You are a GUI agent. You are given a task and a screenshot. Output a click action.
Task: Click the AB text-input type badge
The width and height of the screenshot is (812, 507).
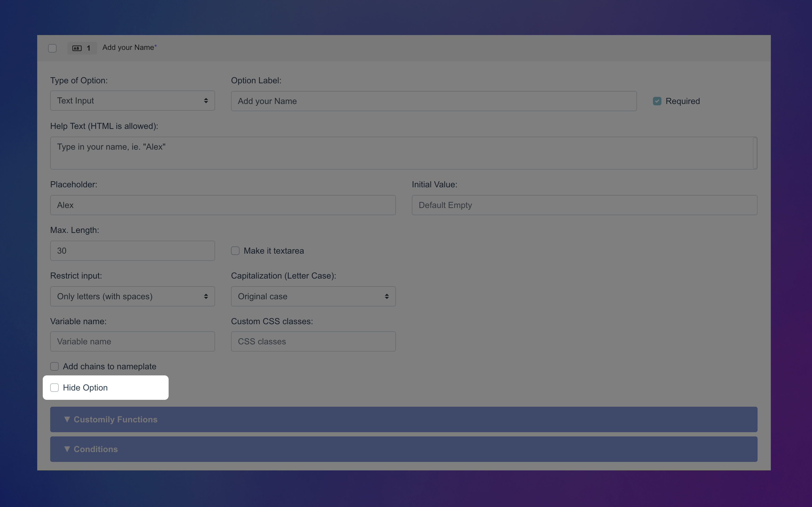[x=76, y=48]
